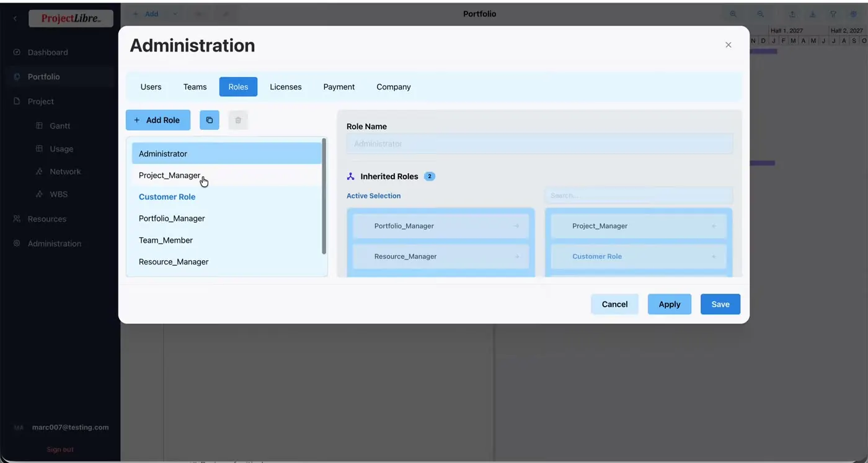
Task: Save the role changes
Action: pyautogui.click(x=720, y=304)
